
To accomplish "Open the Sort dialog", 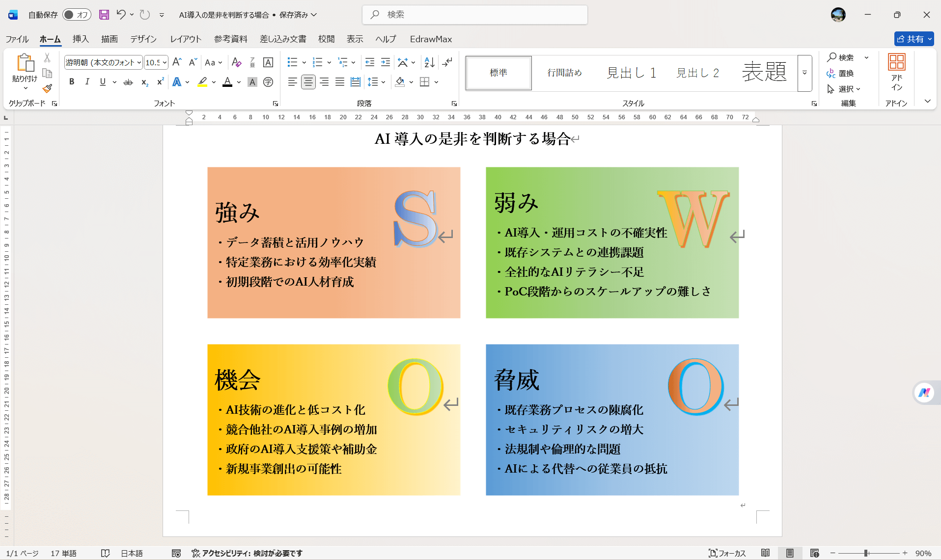I will click(x=429, y=62).
